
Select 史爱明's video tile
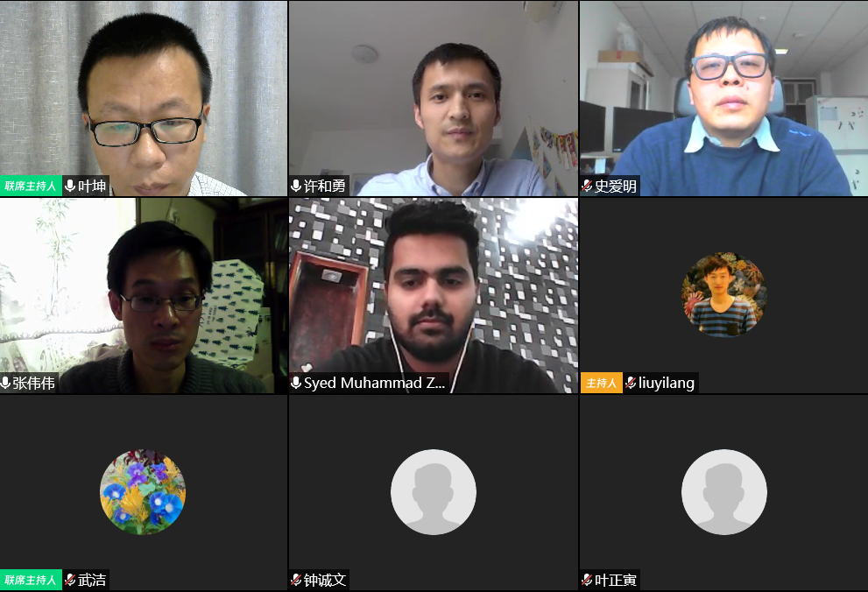click(x=724, y=98)
